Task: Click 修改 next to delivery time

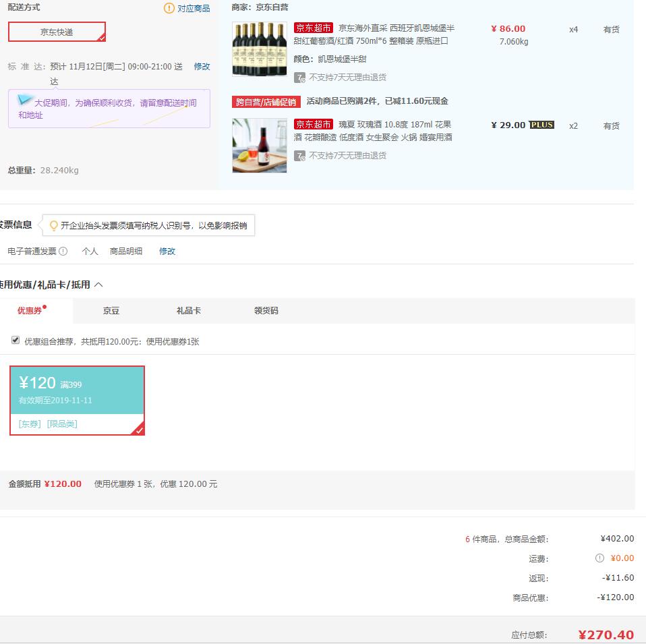Action: (x=202, y=66)
